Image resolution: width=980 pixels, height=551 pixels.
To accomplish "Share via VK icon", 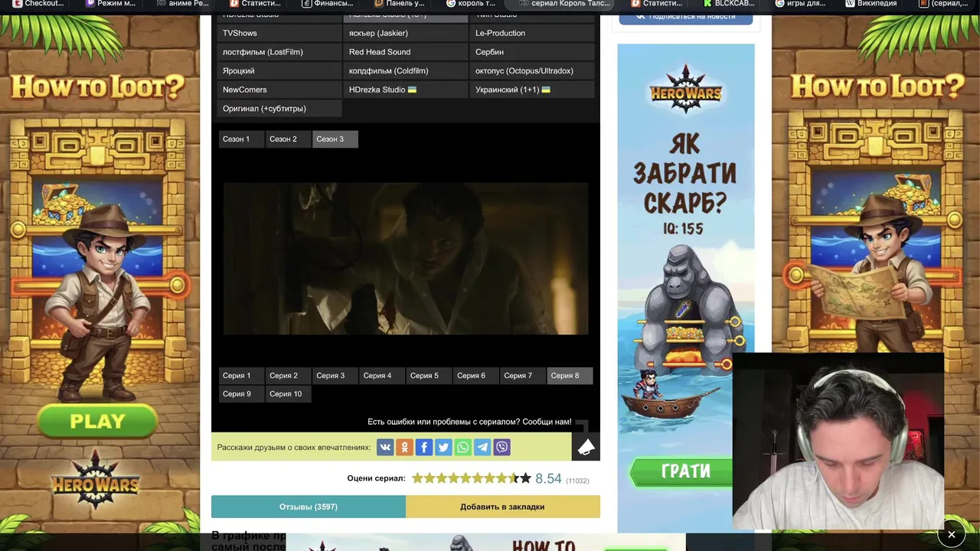I will pos(385,447).
